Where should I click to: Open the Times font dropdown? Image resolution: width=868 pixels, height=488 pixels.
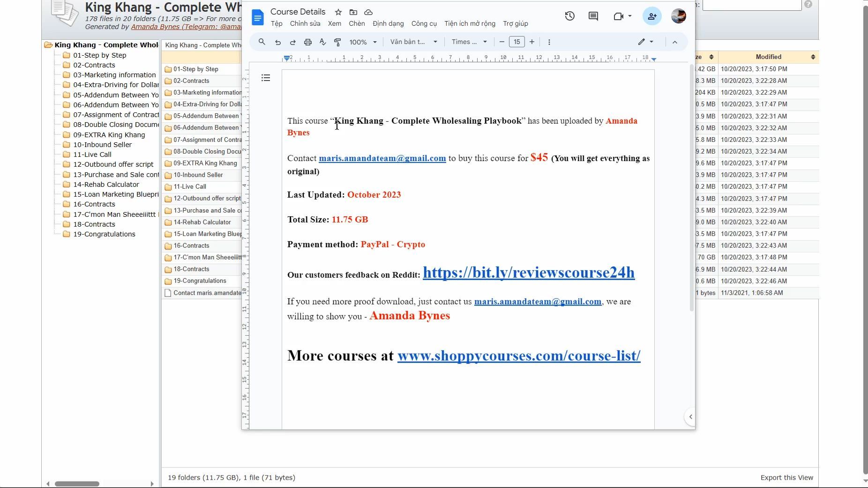tap(469, 42)
